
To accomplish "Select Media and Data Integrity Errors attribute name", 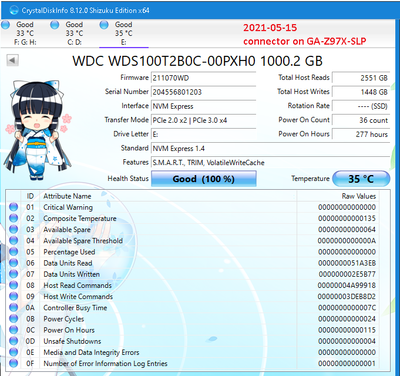I will 91,352.
